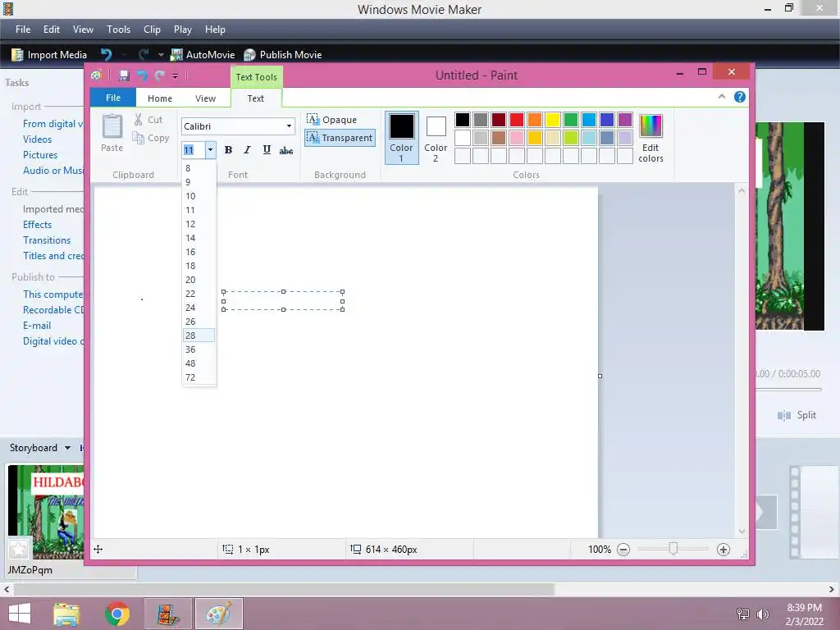Open Videos import link
This screenshot has height=630, width=840.
point(38,139)
